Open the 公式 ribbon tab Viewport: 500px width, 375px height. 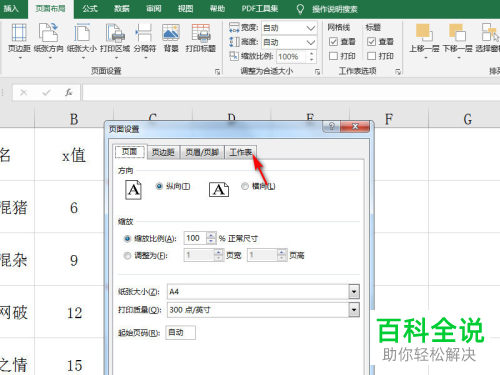(90, 9)
